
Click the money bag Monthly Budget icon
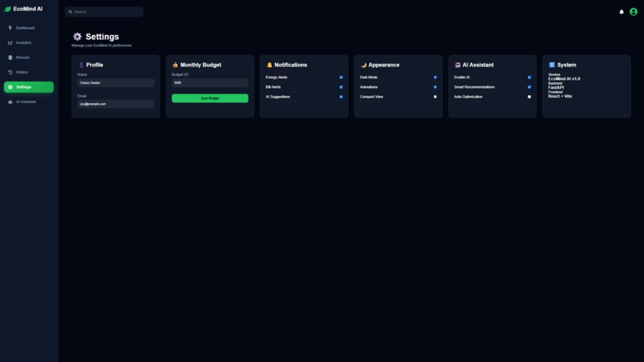point(175,65)
